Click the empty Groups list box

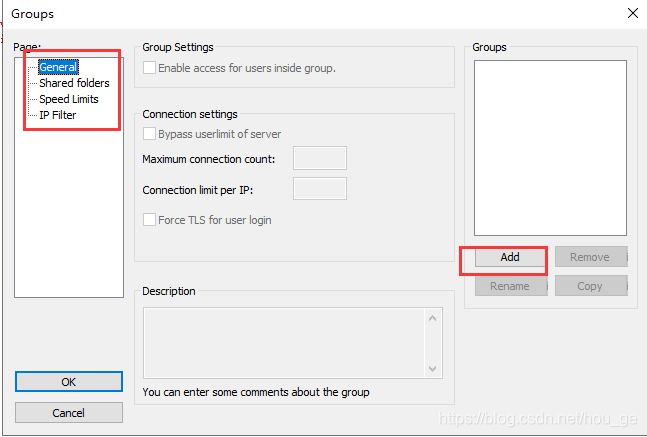(x=550, y=148)
